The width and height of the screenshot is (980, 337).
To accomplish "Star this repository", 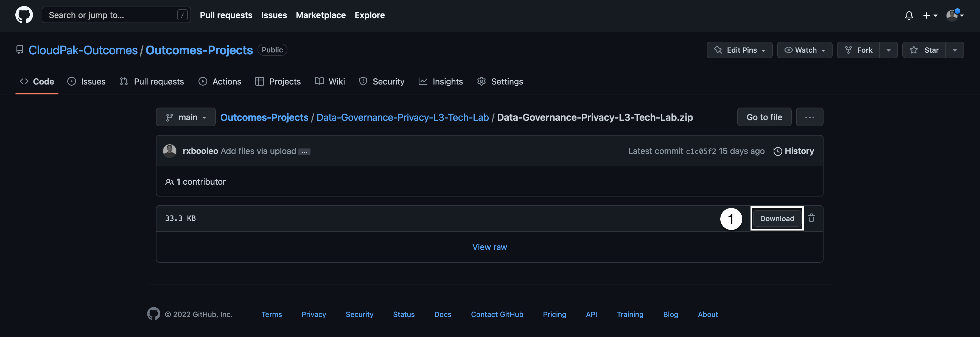I will click(x=924, y=50).
